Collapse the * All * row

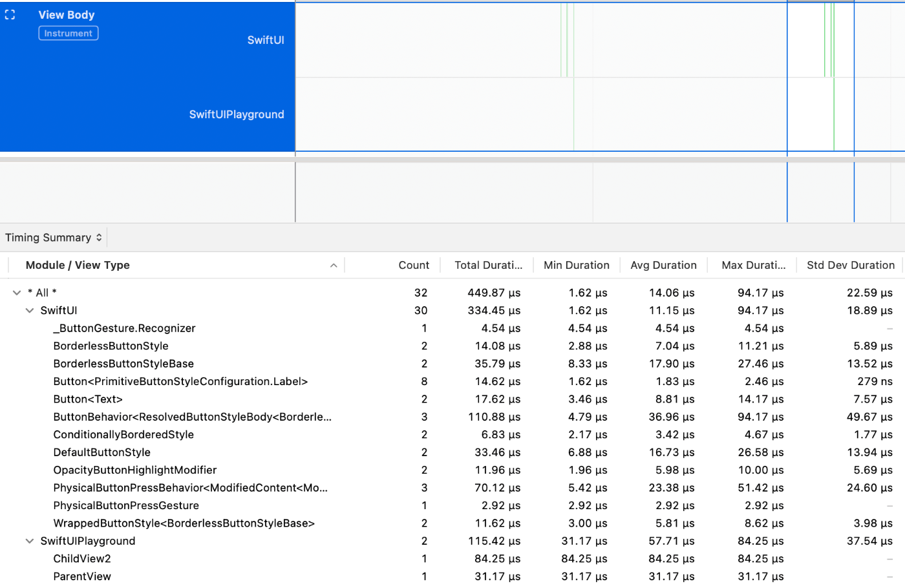[17, 293]
